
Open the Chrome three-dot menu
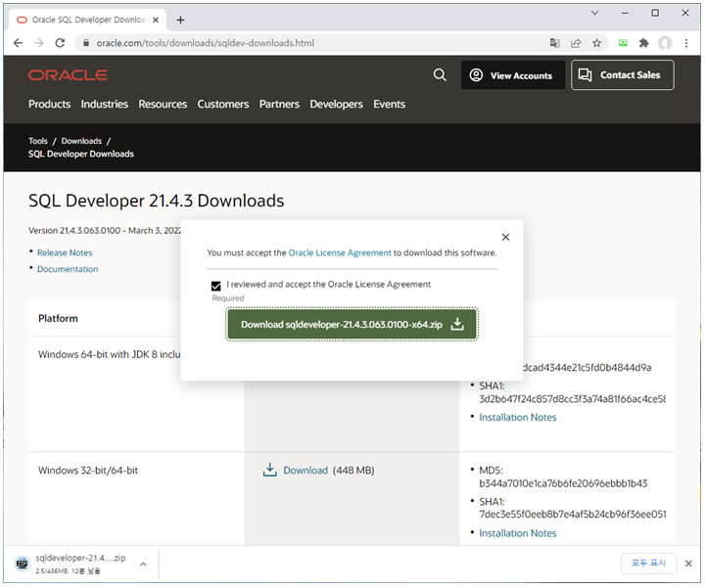(686, 43)
